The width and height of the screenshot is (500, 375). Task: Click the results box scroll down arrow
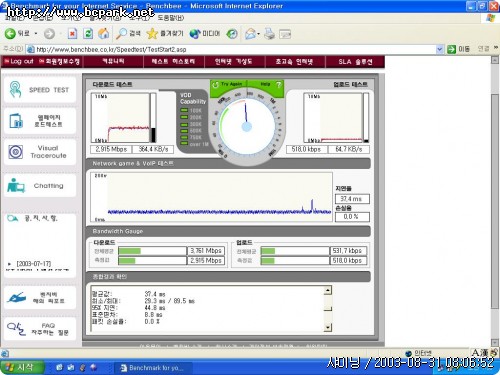[328, 327]
